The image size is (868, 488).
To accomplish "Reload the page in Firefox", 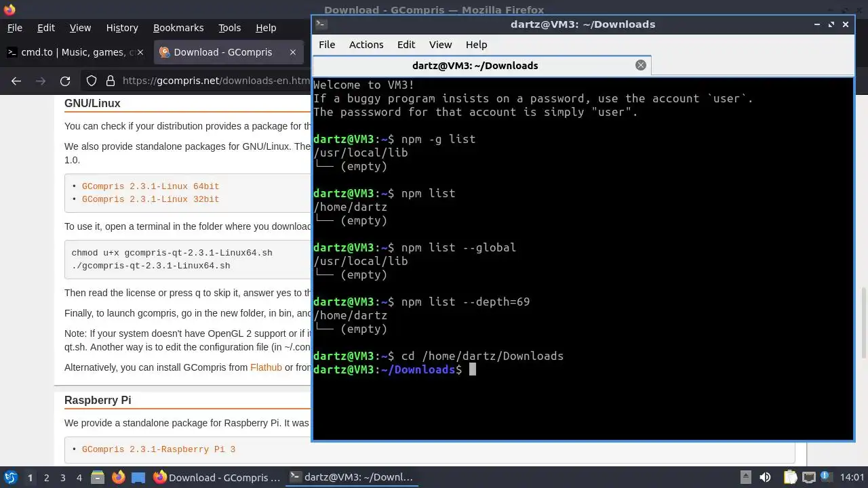I will tap(65, 81).
